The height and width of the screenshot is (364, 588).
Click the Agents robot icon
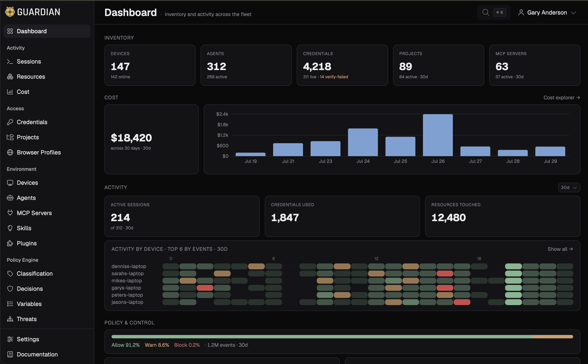click(x=10, y=198)
